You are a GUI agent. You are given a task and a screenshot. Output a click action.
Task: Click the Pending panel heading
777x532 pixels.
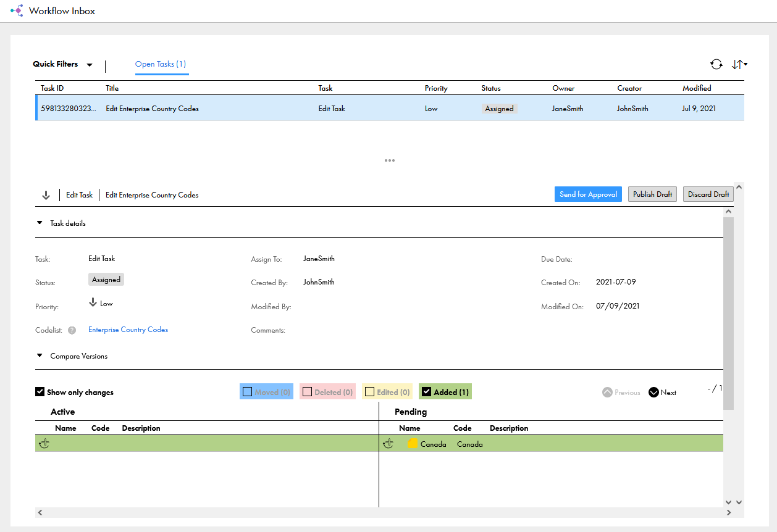411,412
